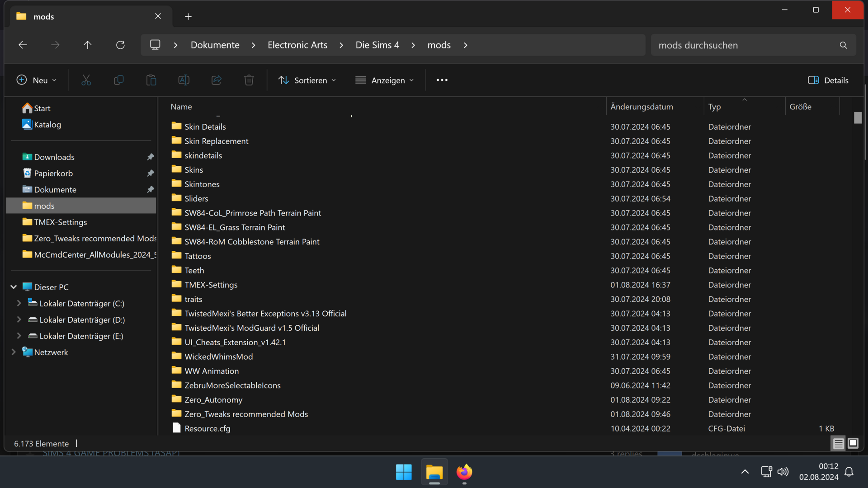Click the PC monitor icon in address bar
The image size is (868, 488).
[x=155, y=45]
